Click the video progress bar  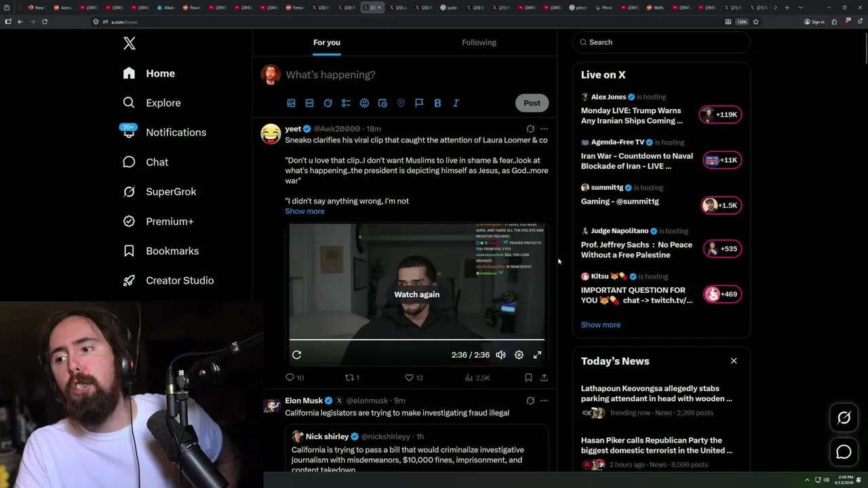pyautogui.click(x=416, y=340)
